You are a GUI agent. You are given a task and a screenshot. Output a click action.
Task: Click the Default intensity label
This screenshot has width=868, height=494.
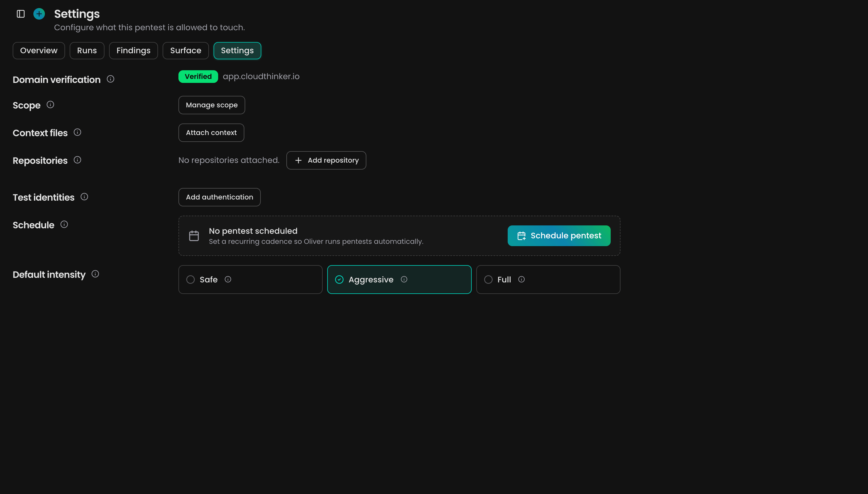point(49,274)
